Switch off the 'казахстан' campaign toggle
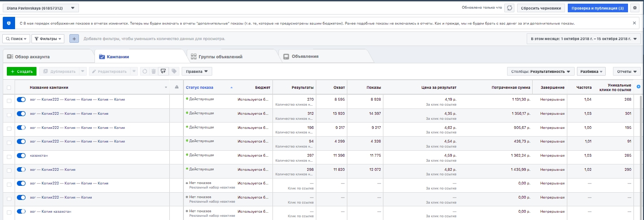 point(21,156)
